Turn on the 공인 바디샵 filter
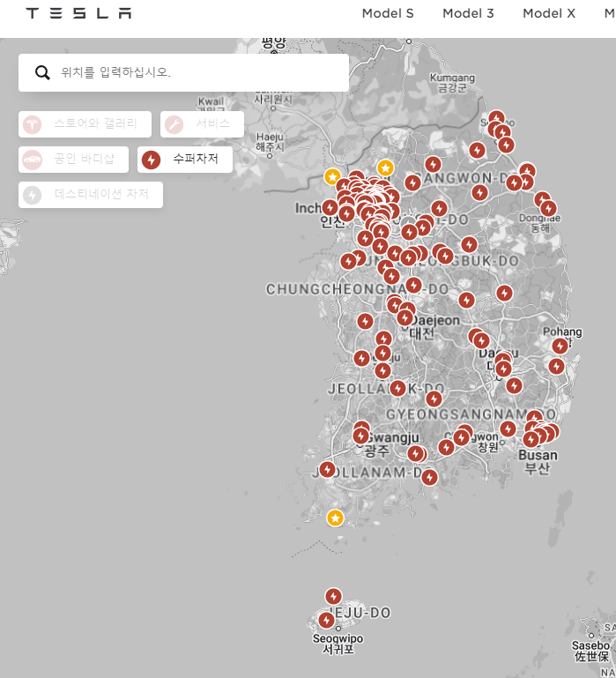The image size is (616, 678). 74,160
